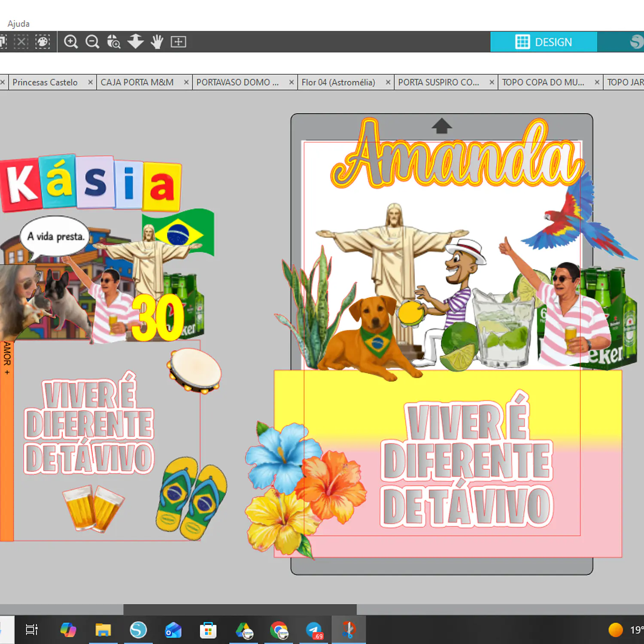The height and width of the screenshot is (644, 644).
Task: Close the Flor 04 (Astromélia) tab
Action: [388, 82]
